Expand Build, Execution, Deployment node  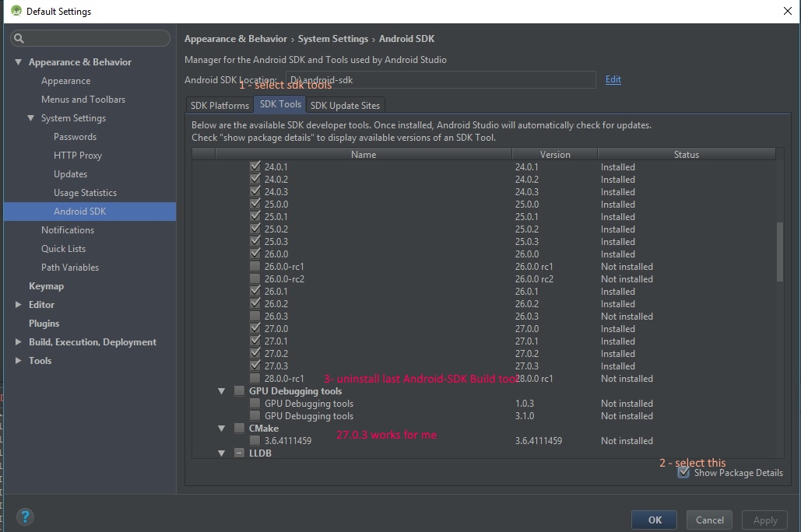[x=19, y=341]
